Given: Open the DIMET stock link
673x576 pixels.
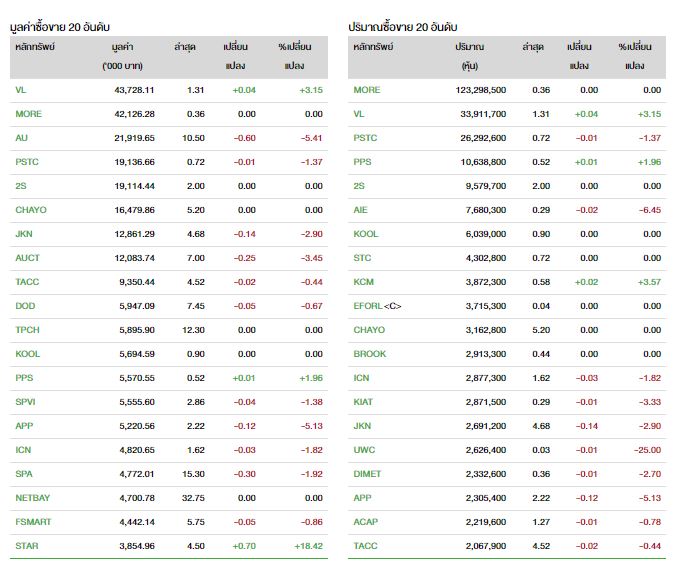Looking at the screenshot, I should click(367, 474).
